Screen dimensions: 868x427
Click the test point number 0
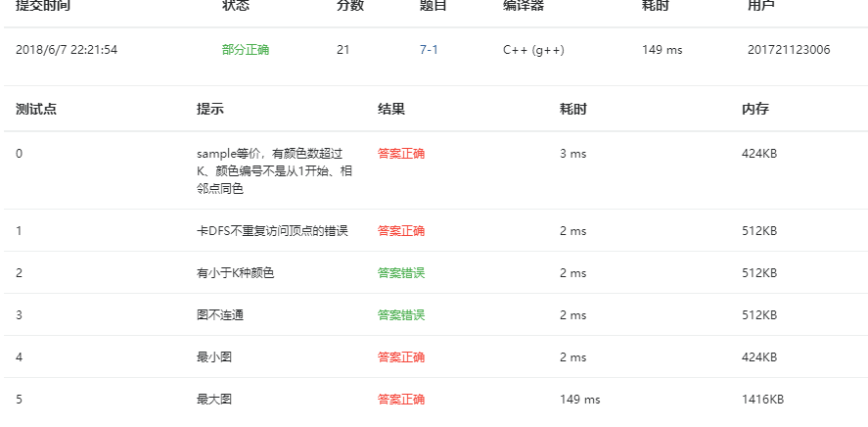click(x=19, y=154)
